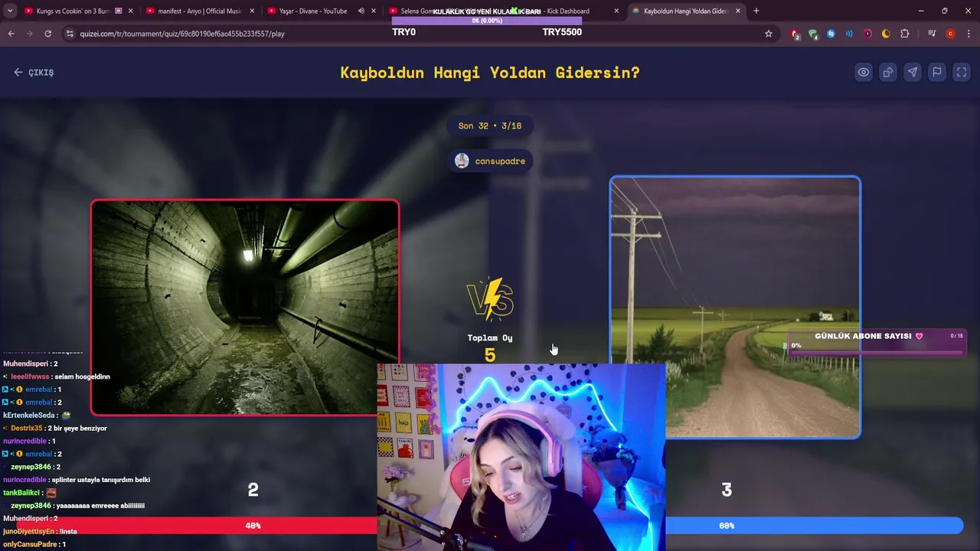Image resolution: width=980 pixels, height=551 pixels.
Task: Click the TRY5500 goal label
Action: coord(562,32)
